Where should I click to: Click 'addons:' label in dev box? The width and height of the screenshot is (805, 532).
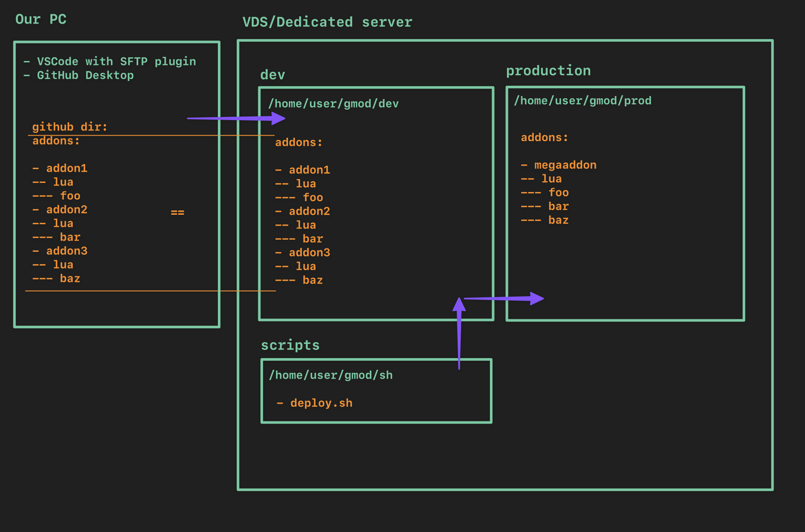coord(299,142)
